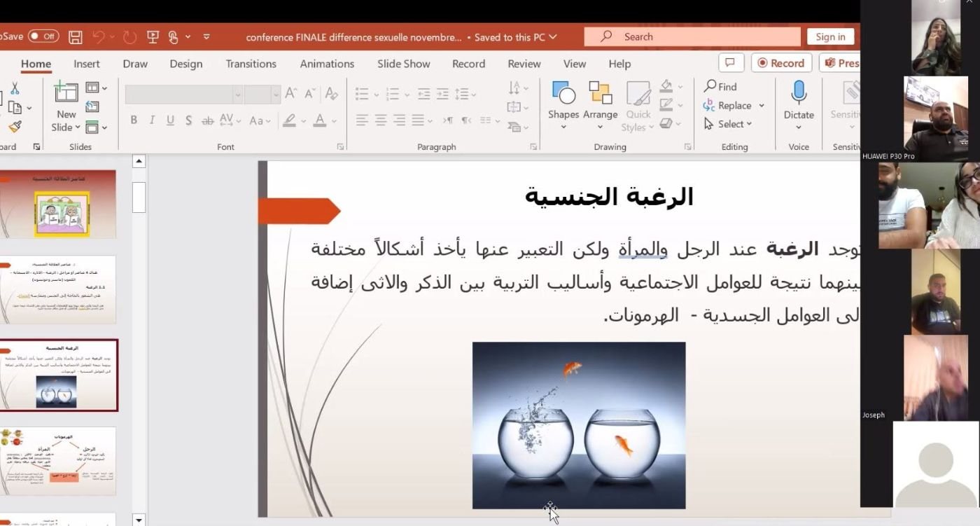Open the Quick Styles dropdown
The width and height of the screenshot is (980, 526).
(x=638, y=106)
